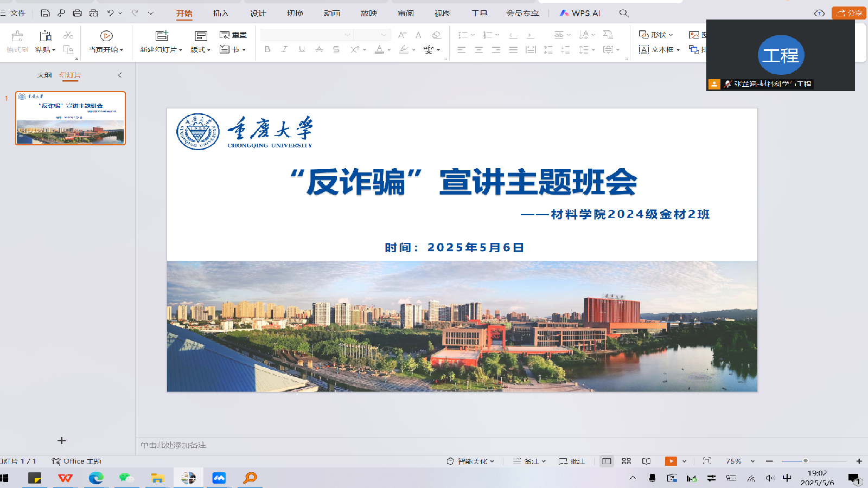Image resolution: width=868 pixels, height=488 pixels.
Task: Click the New Slide icon
Action: [x=162, y=36]
